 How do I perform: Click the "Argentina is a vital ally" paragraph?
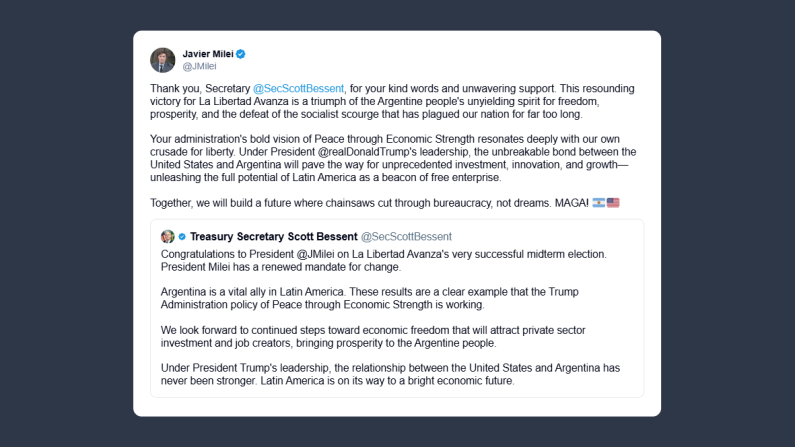390,297
